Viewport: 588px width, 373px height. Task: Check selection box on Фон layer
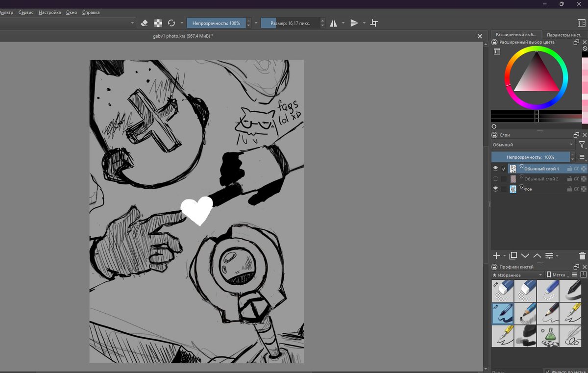[504, 189]
